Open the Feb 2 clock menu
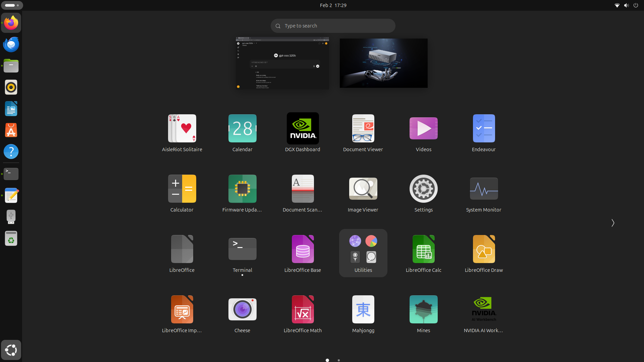 point(333,5)
